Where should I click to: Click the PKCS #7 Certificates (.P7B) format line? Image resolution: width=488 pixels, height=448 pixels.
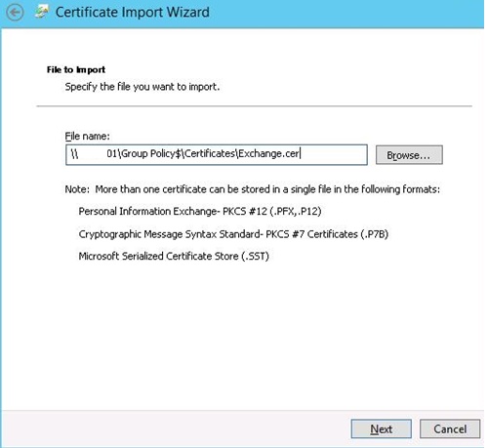coord(233,234)
